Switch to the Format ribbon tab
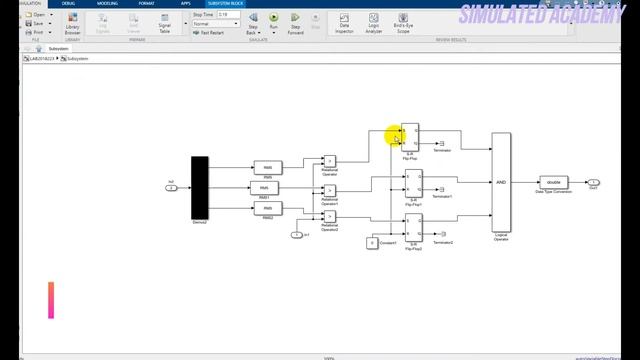 tap(146, 3)
